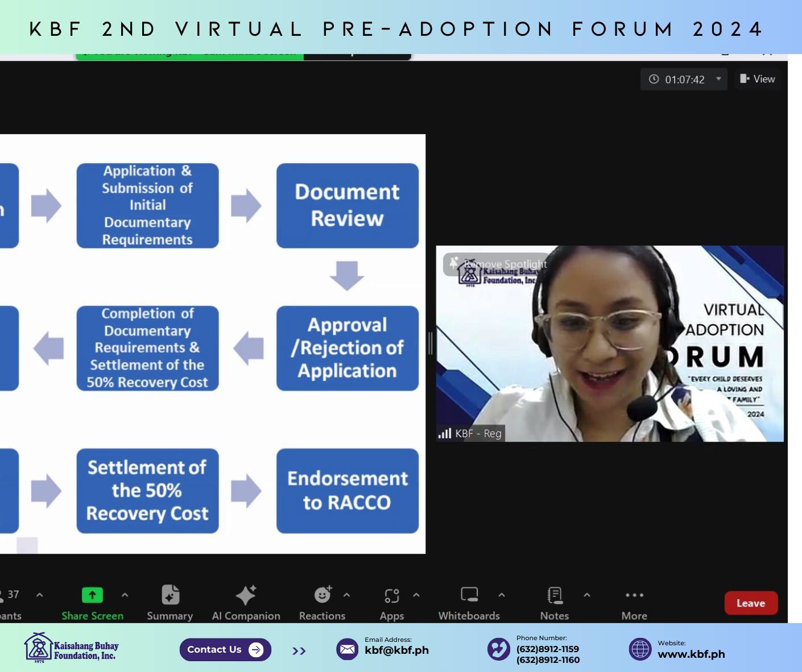Open the www.kbf.ph website link
This screenshot has height=672, width=802.
(x=691, y=654)
